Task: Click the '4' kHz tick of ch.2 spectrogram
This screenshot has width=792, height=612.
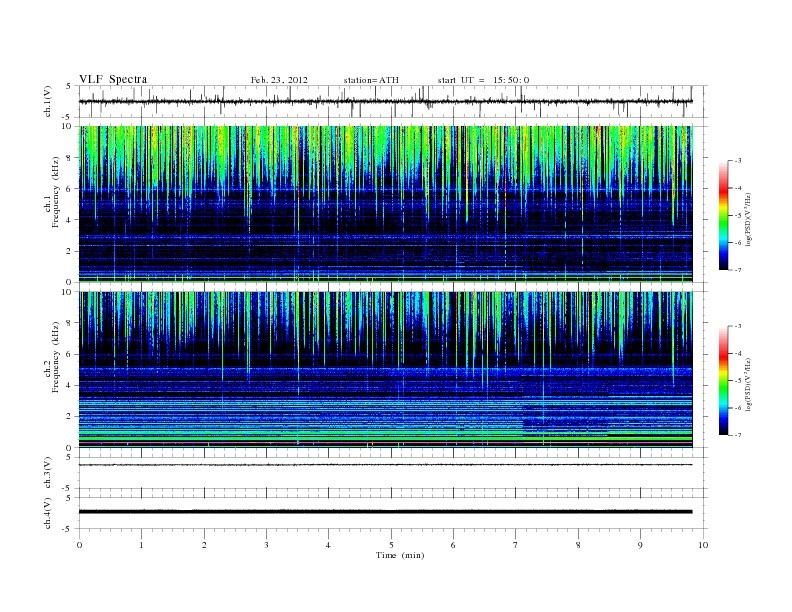Action: (70, 385)
